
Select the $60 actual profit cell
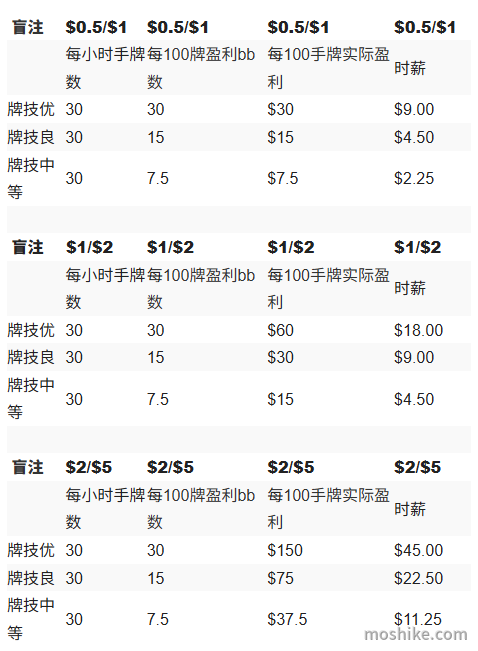click(280, 330)
